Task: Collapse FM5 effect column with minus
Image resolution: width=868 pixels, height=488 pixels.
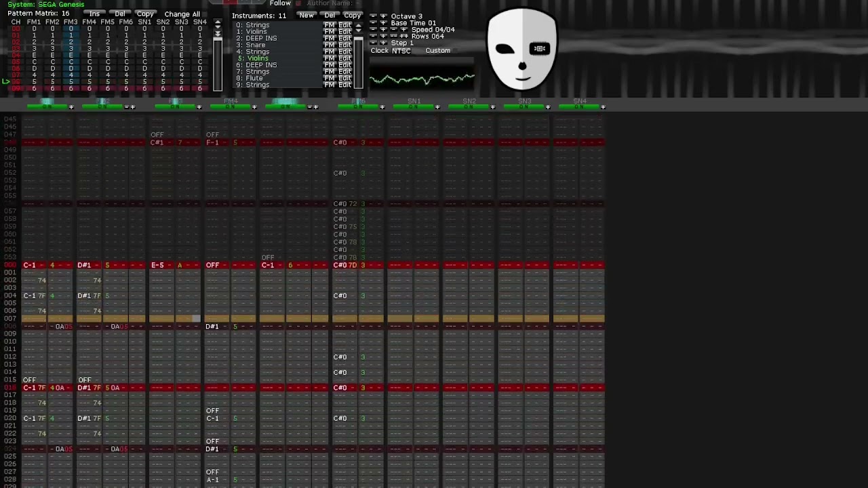Action: coord(309,107)
